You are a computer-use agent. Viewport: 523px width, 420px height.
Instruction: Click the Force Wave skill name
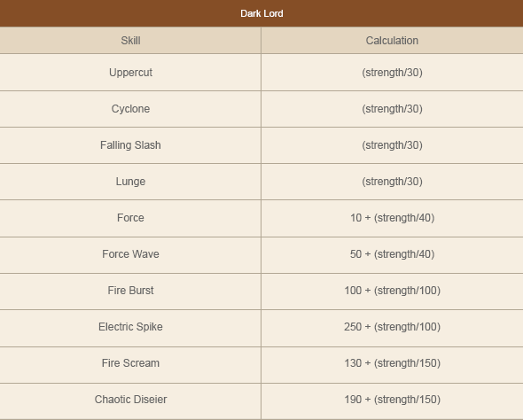[x=130, y=254]
